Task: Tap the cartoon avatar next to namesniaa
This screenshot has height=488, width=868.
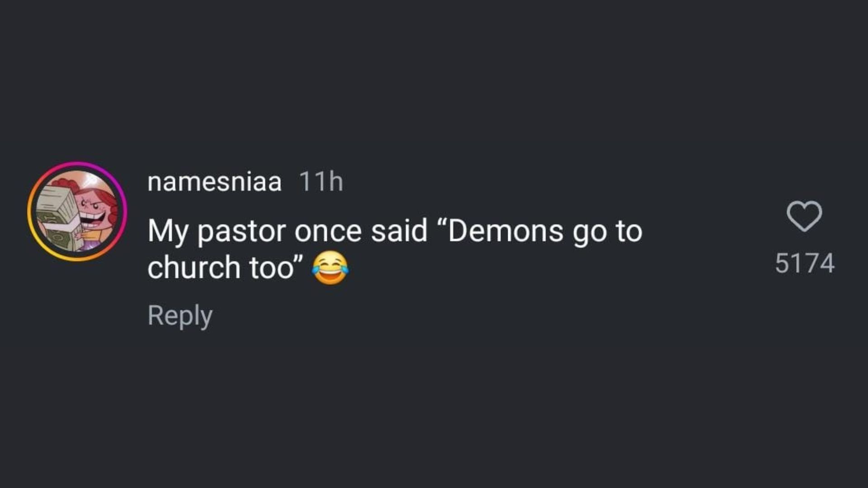Action: (77, 211)
